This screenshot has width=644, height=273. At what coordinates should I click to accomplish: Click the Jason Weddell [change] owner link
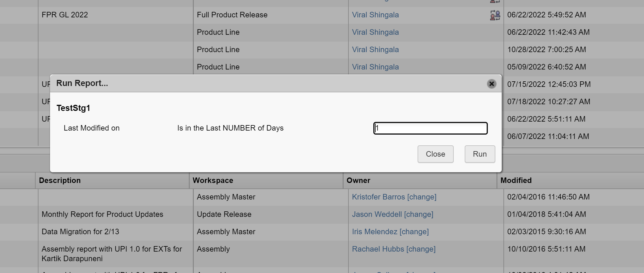(392, 215)
